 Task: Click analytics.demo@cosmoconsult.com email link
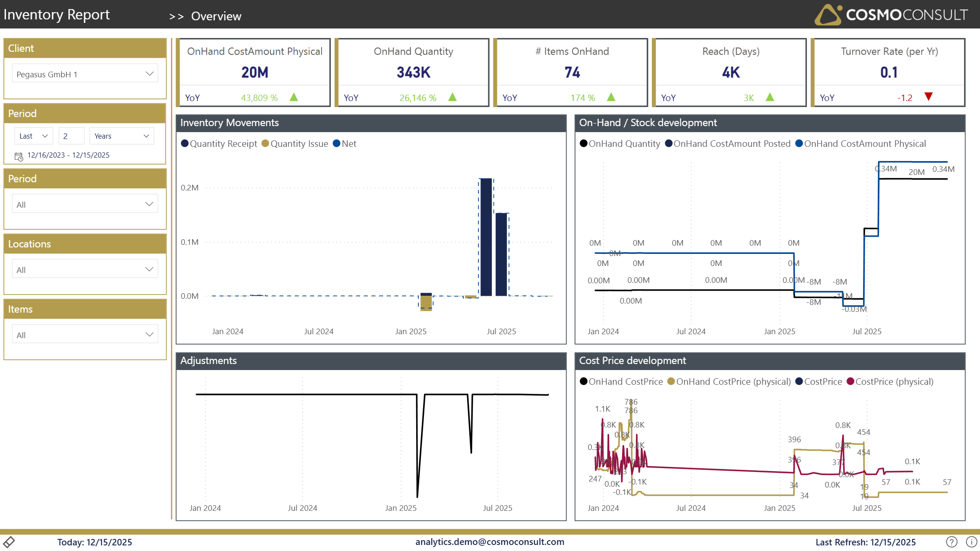coord(490,541)
